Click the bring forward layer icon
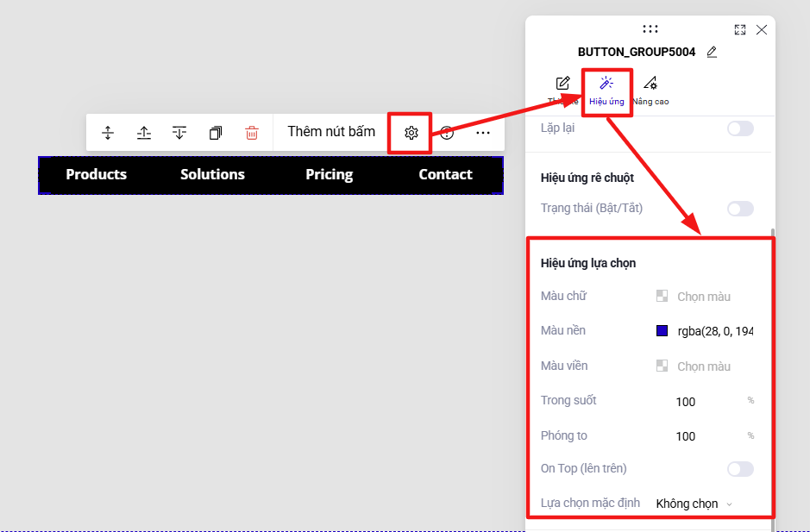The height and width of the screenshot is (532, 810). (x=143, y=133)
